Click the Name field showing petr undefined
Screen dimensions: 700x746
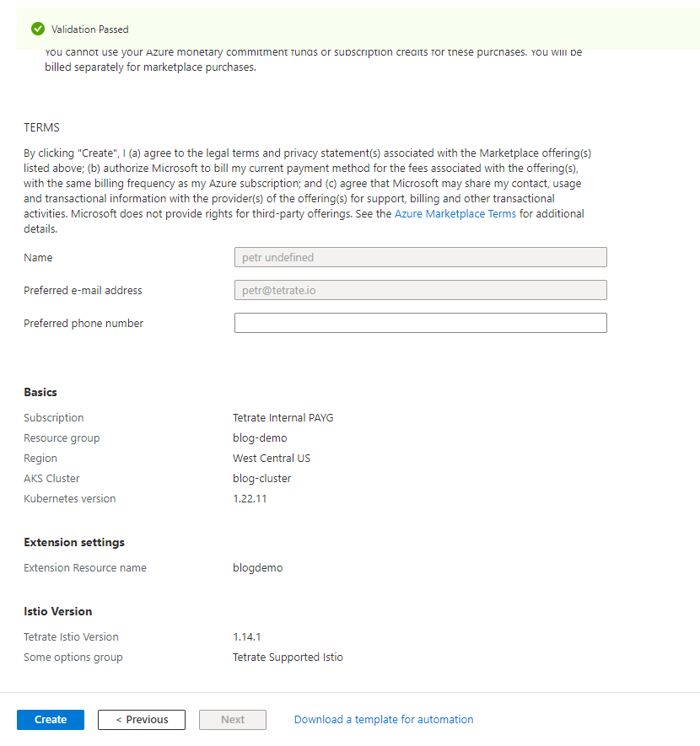point(420,257)
